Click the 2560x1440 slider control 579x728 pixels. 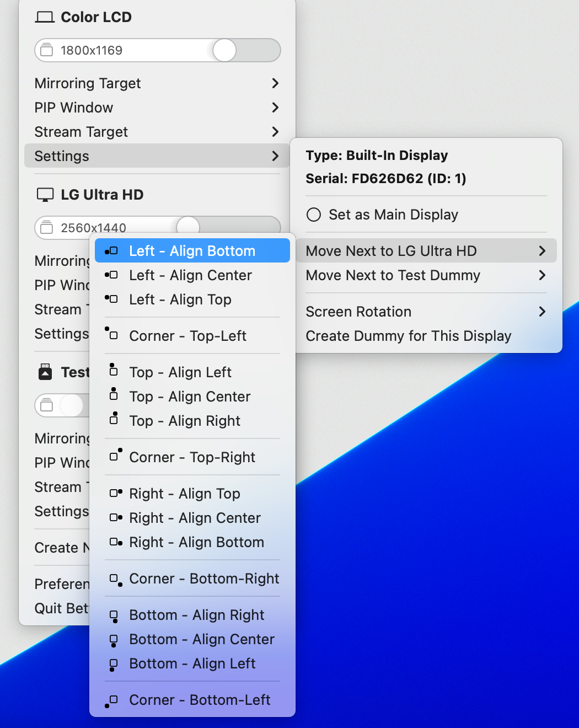click(x=188, y=227)
